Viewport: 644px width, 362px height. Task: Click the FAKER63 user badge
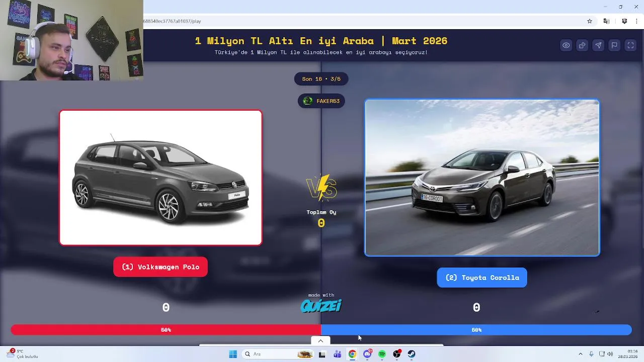click(321, 101)
